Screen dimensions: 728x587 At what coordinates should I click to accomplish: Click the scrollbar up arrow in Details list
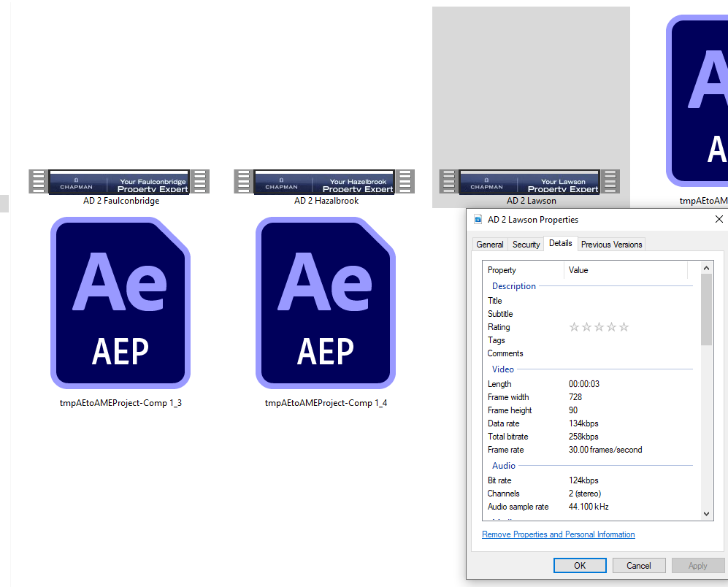coord(706,269)
